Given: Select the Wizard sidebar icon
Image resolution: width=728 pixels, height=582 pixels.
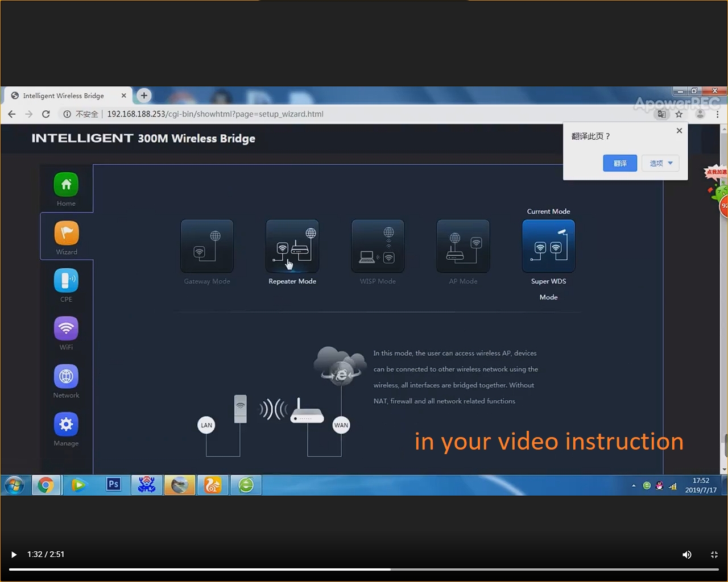Looking at the screenshot, I should coord(66,233).
